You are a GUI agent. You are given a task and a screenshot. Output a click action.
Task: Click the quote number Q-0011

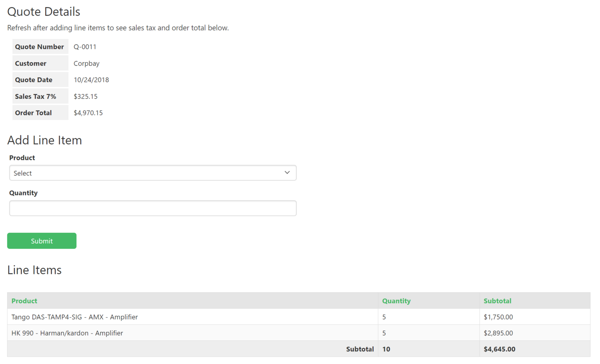(x=85, y=47)
